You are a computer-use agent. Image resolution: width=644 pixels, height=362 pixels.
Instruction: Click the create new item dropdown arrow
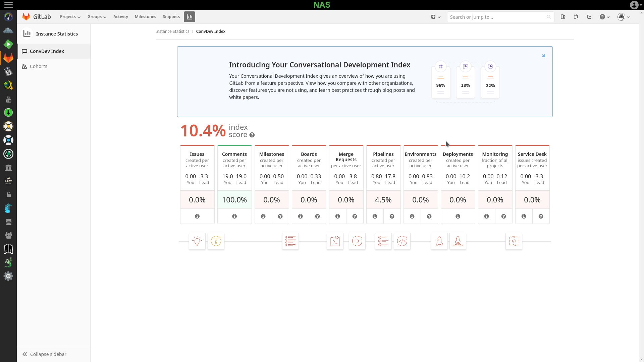point(438,17)
